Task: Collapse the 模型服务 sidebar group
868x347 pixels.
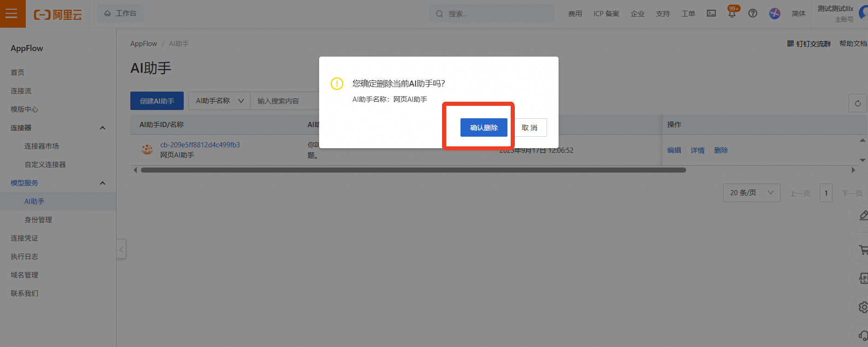Action: (103, 183)
